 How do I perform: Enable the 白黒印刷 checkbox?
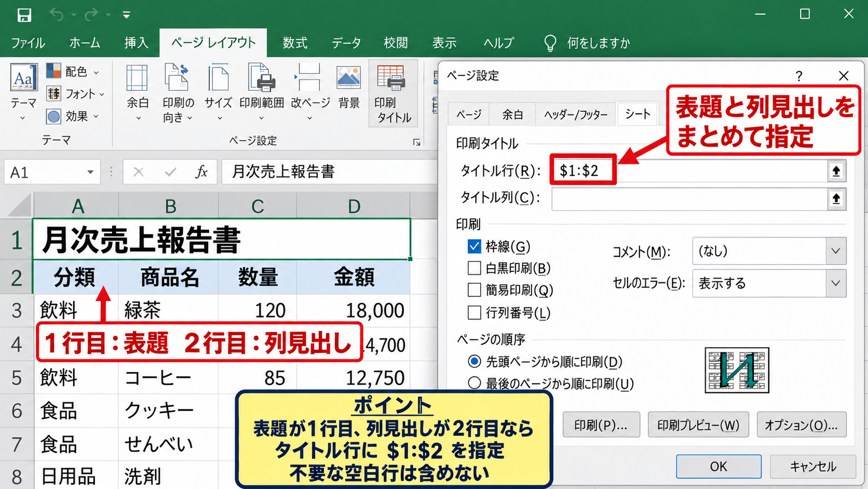(x=474, y=268)
